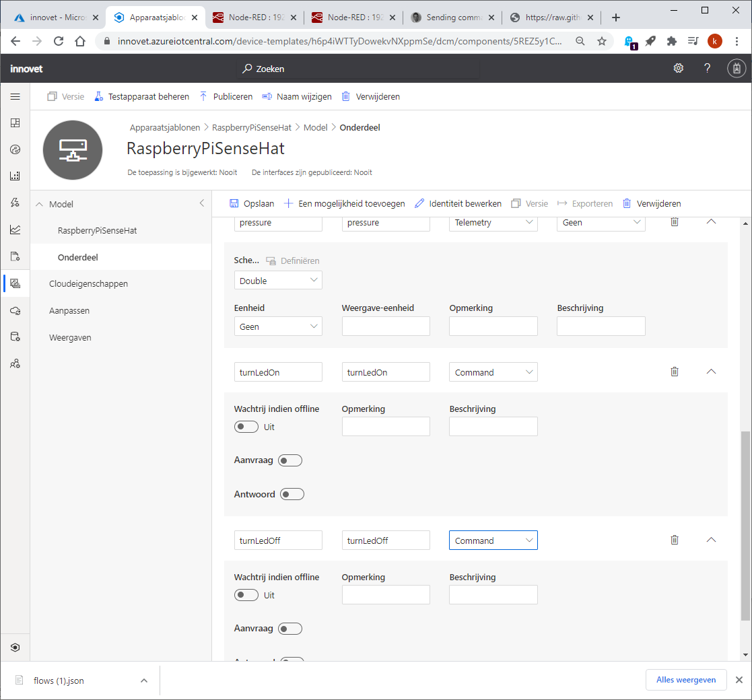Click Naam wijzigen
Screen dimensions: 752x700
click(x=297, y=97)
